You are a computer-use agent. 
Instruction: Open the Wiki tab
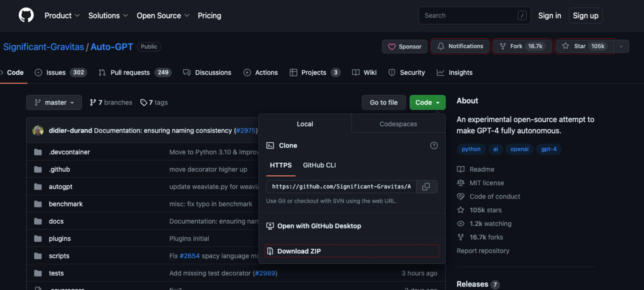pyautogui.click(x=364, y=72)
